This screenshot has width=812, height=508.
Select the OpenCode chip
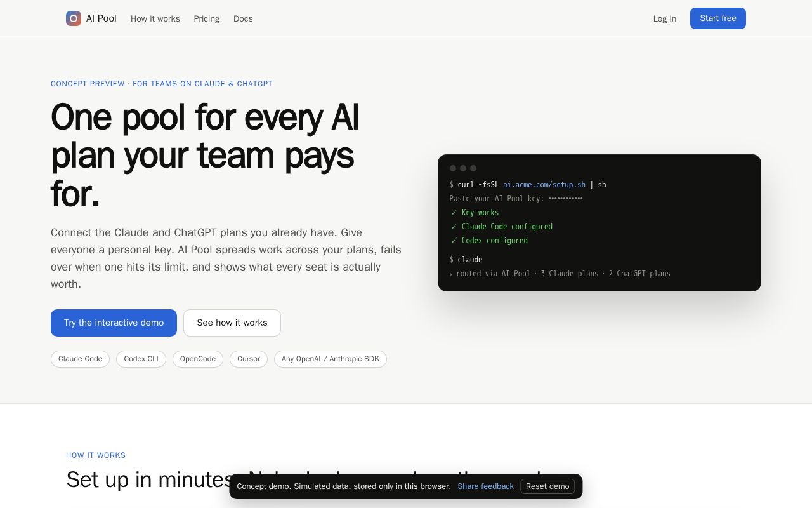(198, 359)
